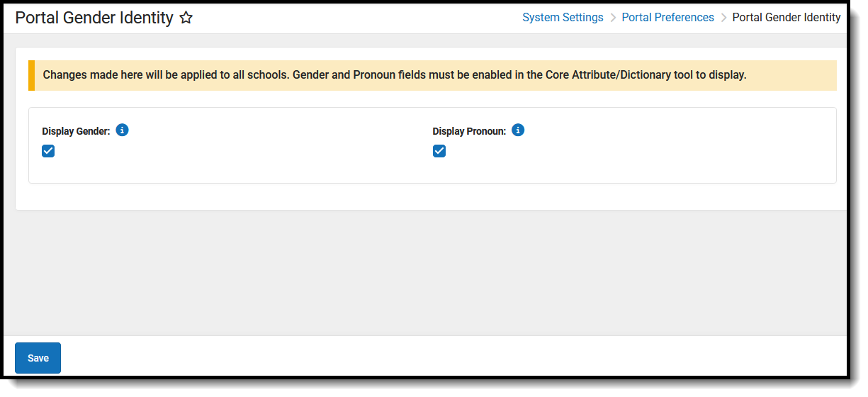Click the Portal Gender Identity page title
Viewport: 868px width, 397px height.
click(94, 18)
